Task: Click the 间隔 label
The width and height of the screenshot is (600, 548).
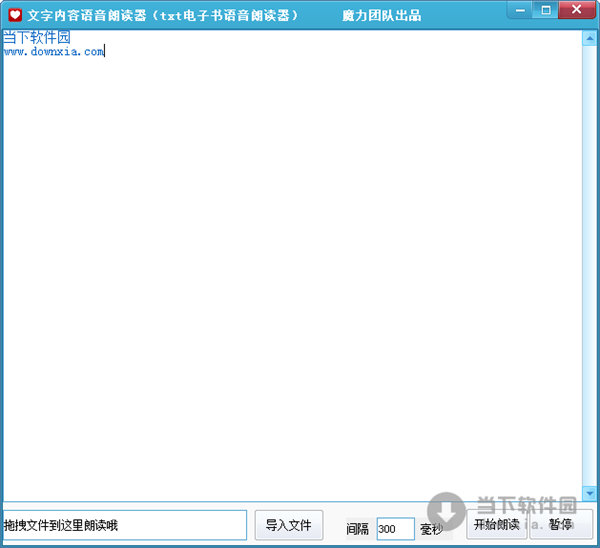Action: click(x=357, y=529)
